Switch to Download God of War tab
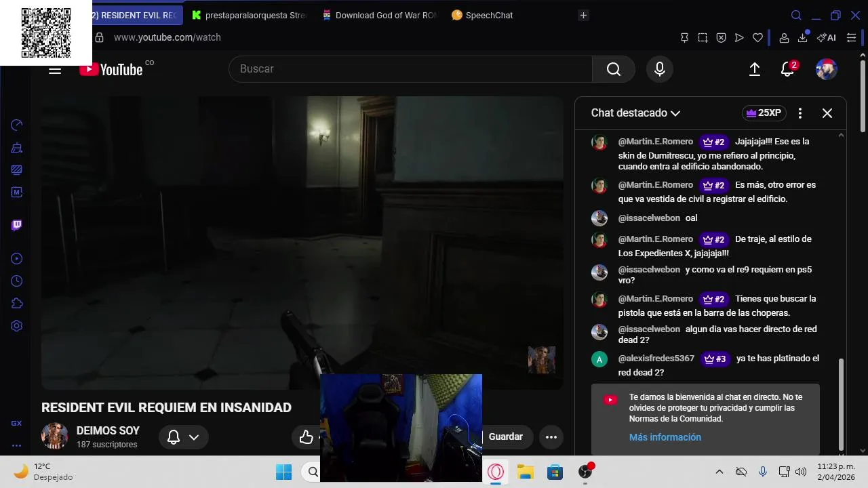The height and width of the screenshot is (488, 868). click(x=380, y=15)
